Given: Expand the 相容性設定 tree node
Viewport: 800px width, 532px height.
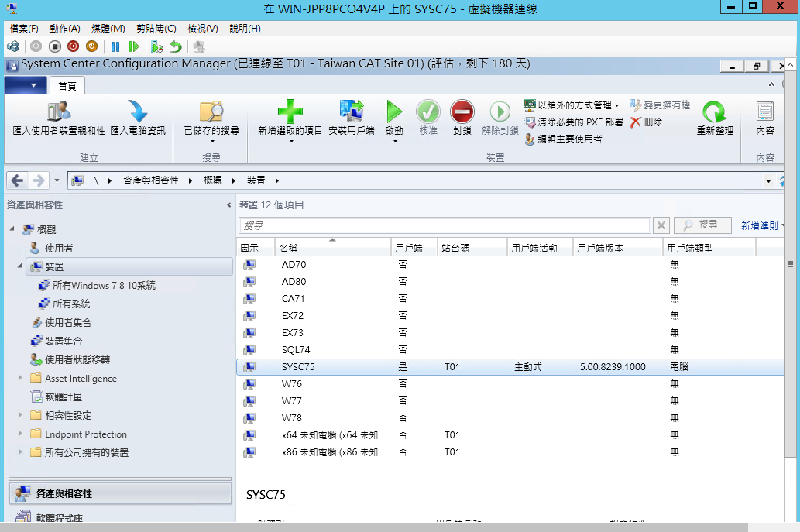Looking at the screenshot, I should click(20, 415).
